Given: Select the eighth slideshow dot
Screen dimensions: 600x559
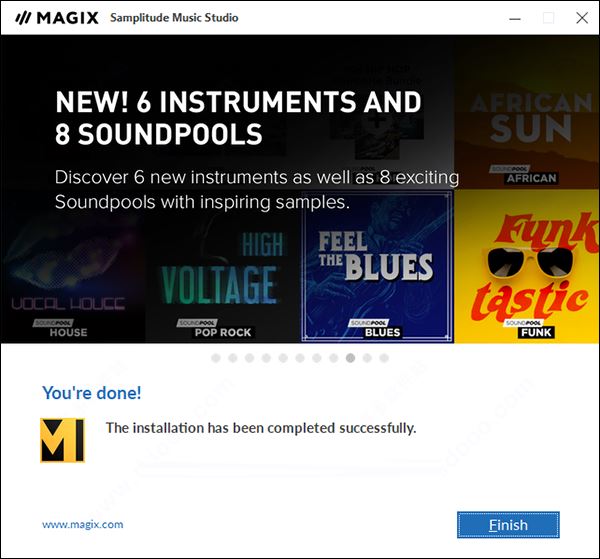Looking at the screenshot, I should (334, 358).
